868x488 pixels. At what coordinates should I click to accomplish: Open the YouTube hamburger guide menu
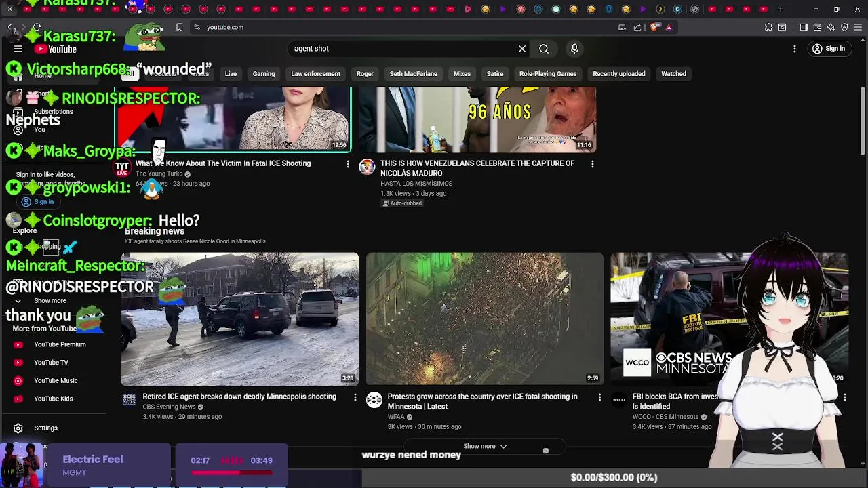point(18,49)
